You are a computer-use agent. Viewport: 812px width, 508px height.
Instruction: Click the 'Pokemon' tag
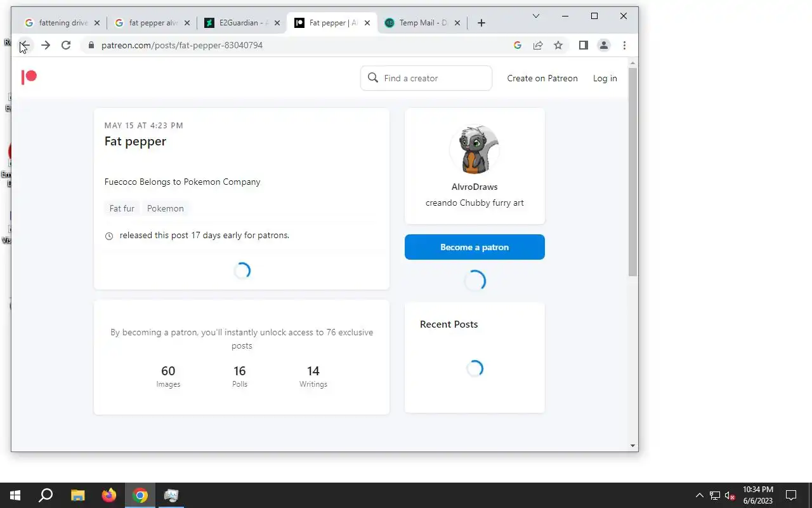pyautogui.click(x=166, y=208)
